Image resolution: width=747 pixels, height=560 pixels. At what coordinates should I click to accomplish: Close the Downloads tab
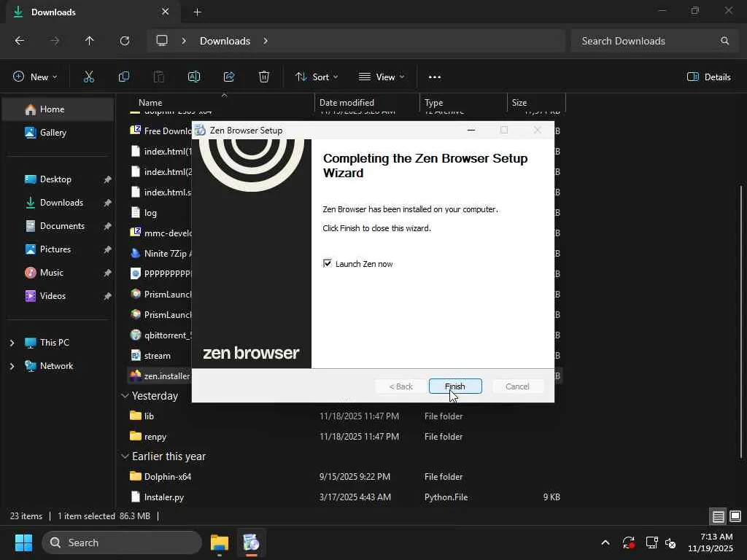[166, 12]
